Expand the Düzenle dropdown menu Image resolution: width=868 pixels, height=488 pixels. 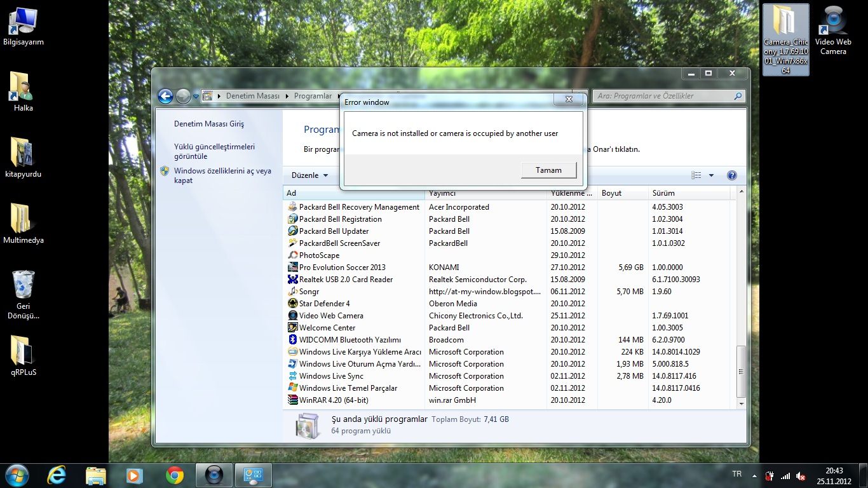click(x=310, y=175)
